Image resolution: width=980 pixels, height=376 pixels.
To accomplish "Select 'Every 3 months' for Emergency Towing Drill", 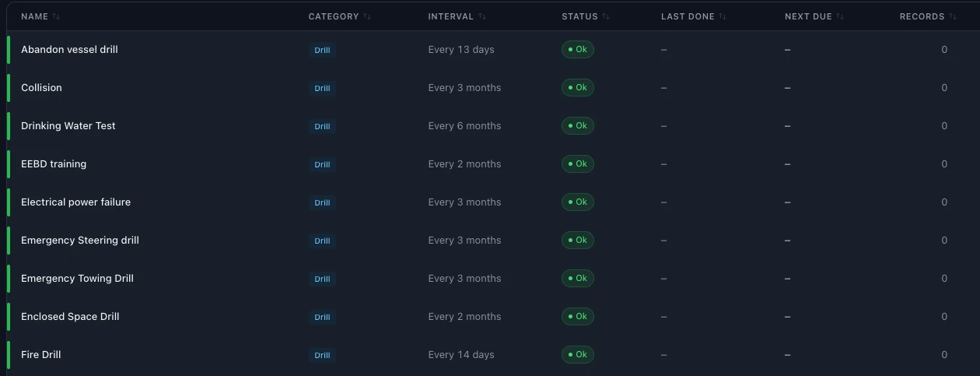I will coord(464,279).
